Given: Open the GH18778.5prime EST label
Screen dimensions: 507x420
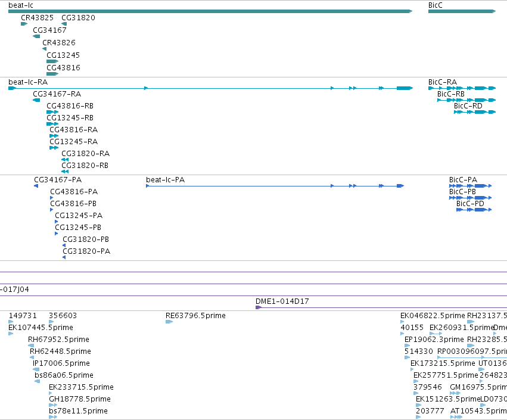Looking at the screenshot, I should pos(80,399).
